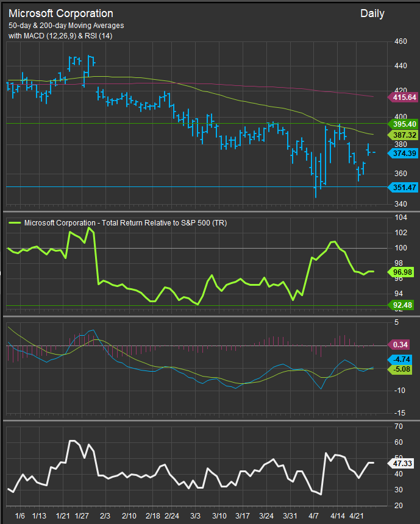Click the Daily timeframe label

click(372, 13)
